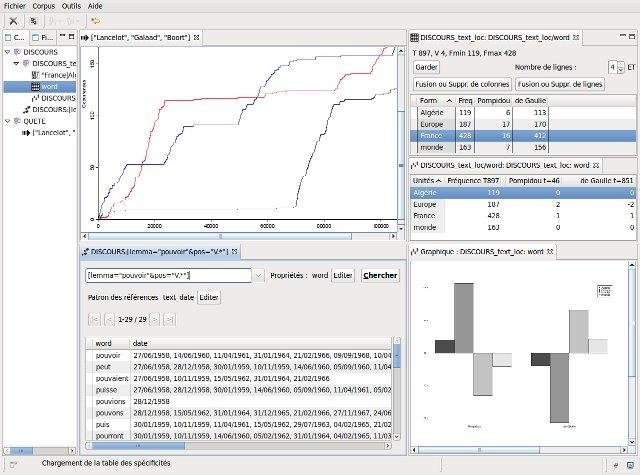The height and width of the screenshot is (475, 640).
Task: Click the vertical scrollbar of the results list
Action: click(397, 400)
